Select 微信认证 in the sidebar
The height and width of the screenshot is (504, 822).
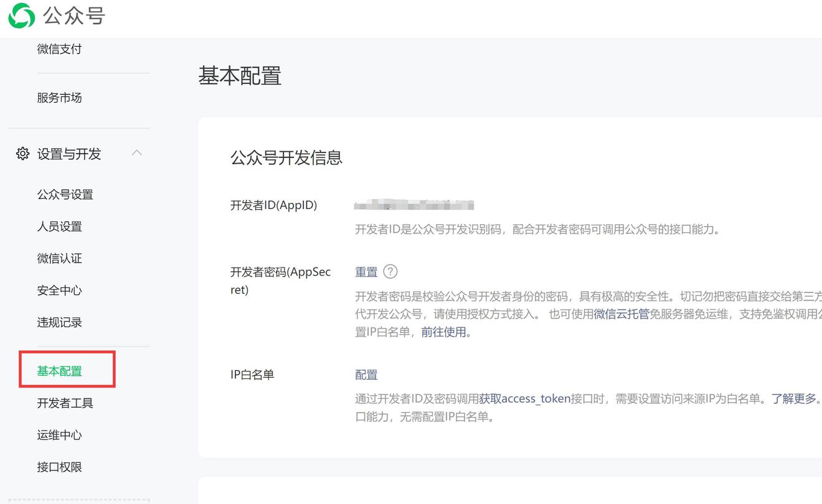click(x=59, y=259)
